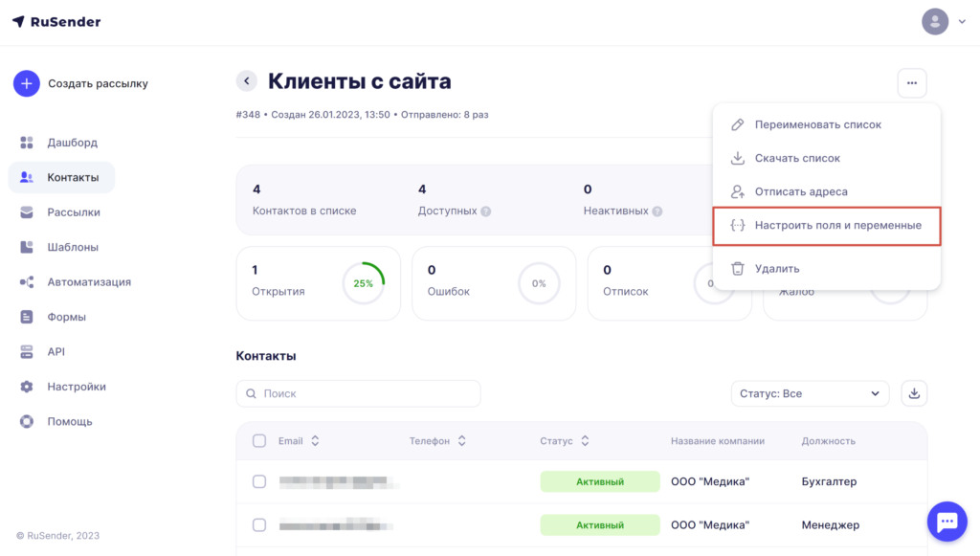
Task: Go to Рассылки in the sidebar
Action: pos(60,212)
